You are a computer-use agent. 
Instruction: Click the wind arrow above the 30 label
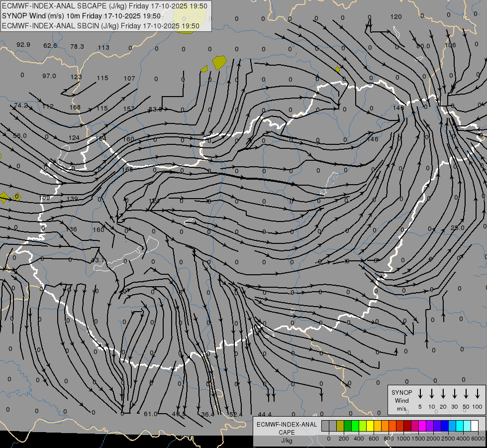[x=454, y=394]
